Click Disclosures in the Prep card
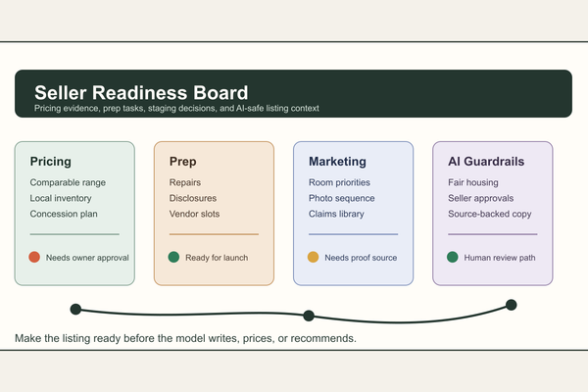This screenshot has width=588, height=392. [193, 198]
